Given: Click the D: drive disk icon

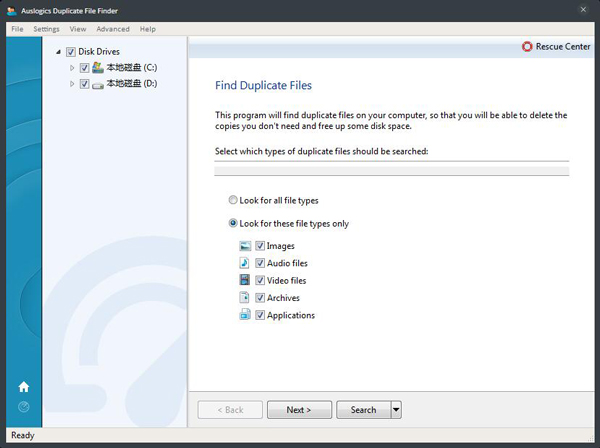Looking at the screenshot, I should tap(98, 85).
